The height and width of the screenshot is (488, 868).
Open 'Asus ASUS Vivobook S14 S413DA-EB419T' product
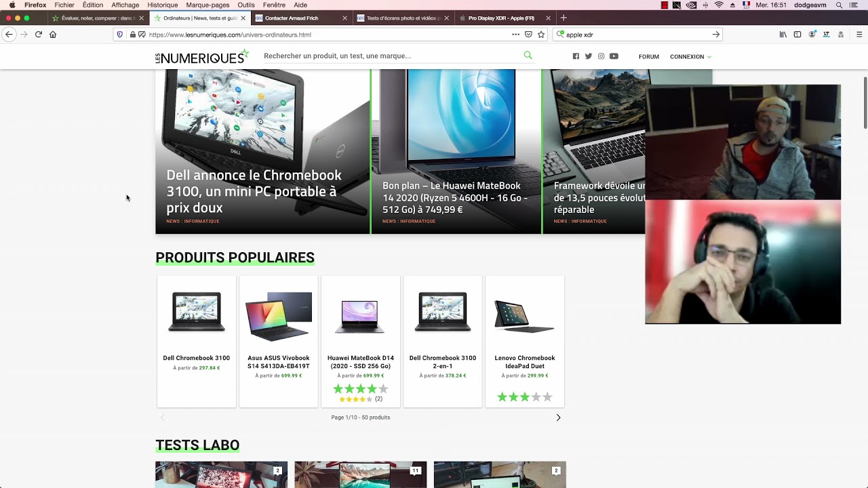pyautogui.click(x=279, y=341)
